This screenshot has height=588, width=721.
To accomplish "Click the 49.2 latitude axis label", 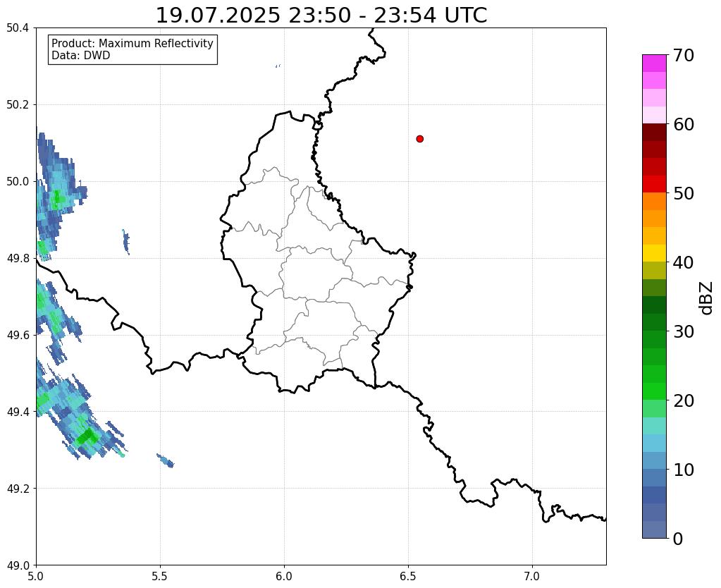I will 18,489.
